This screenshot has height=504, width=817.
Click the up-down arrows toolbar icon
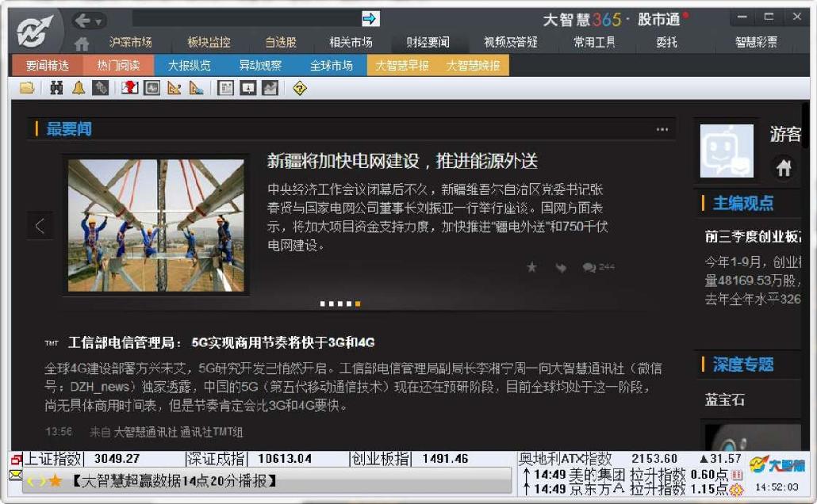(x=101, y=88)
